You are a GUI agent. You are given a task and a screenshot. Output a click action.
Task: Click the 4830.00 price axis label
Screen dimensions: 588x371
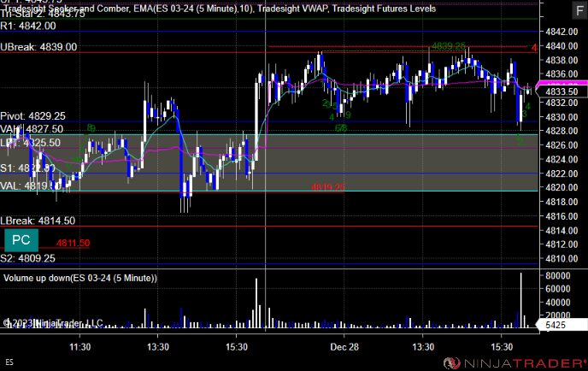(562, 117)
